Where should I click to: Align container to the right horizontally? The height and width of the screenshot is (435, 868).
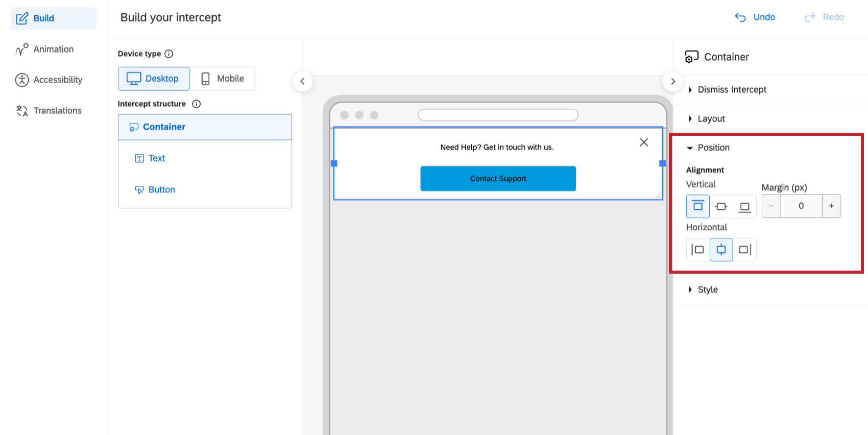pyautogui.click(x=744, y=250)
